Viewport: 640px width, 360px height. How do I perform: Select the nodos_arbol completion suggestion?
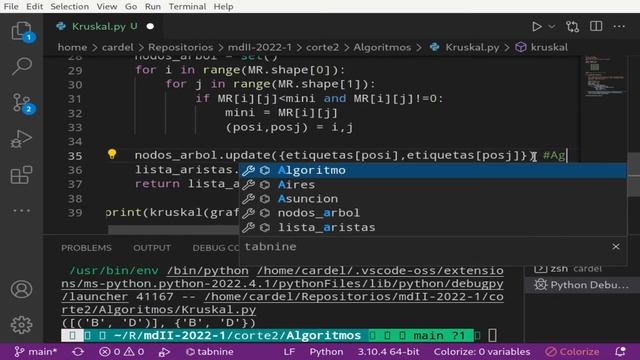coord(433,213)
